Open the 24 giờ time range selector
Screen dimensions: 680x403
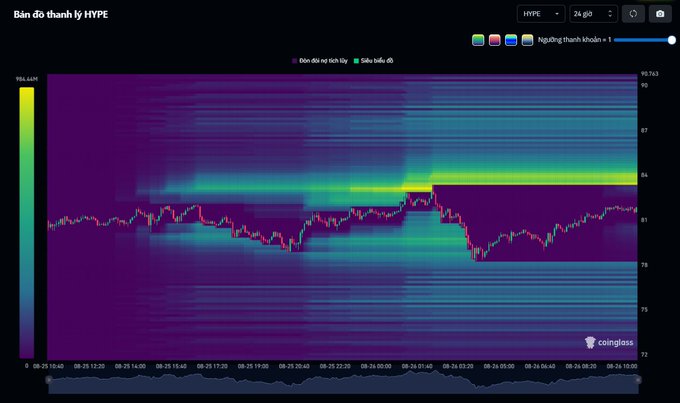click(x=593, y=14)
